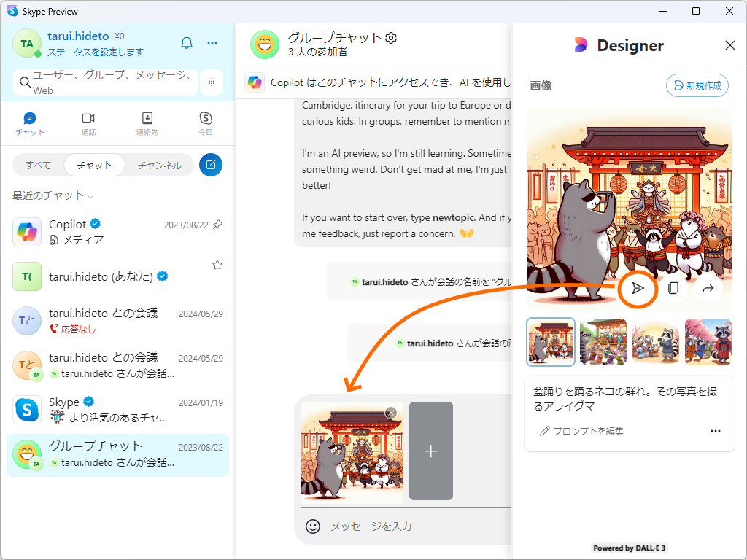Maximize the Skype Preview window
The image size is (747, 560).
(x=695, y=11)
